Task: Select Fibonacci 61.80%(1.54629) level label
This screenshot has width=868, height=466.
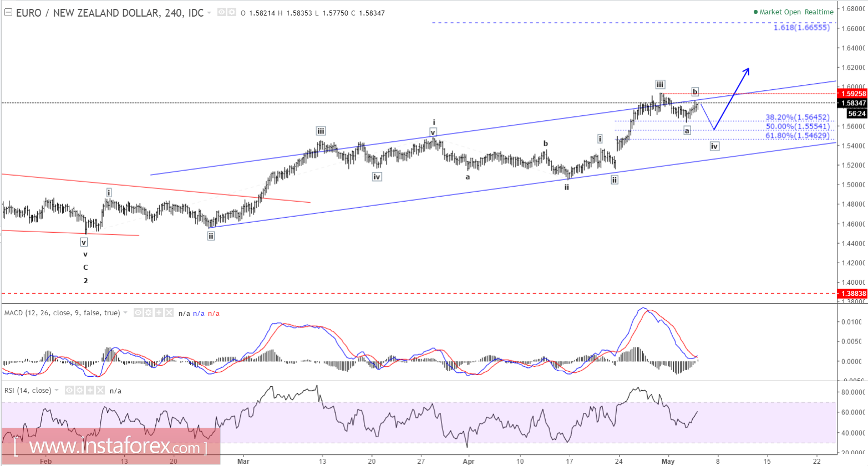Action: 798,135
